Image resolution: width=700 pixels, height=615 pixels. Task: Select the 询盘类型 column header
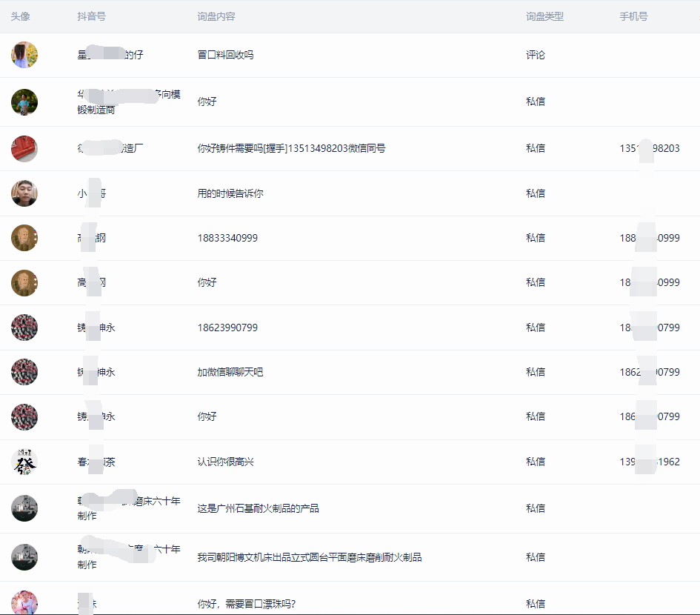tap(544, 16)
